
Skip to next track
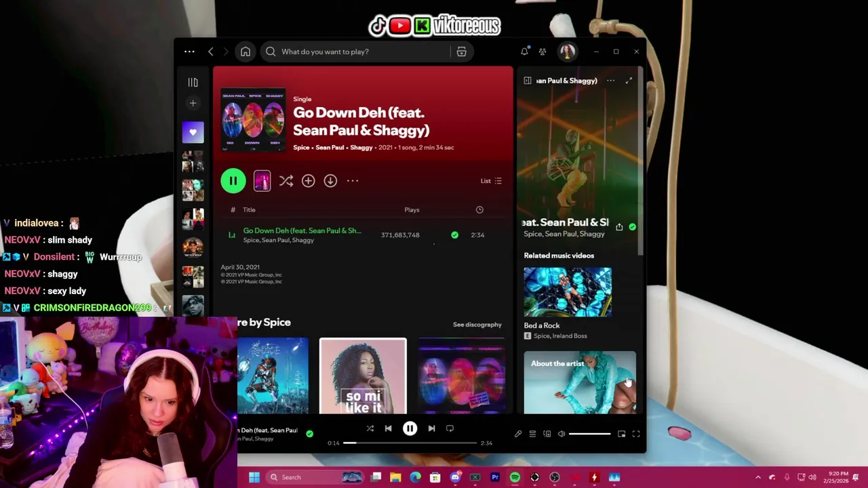click(431, 428)
